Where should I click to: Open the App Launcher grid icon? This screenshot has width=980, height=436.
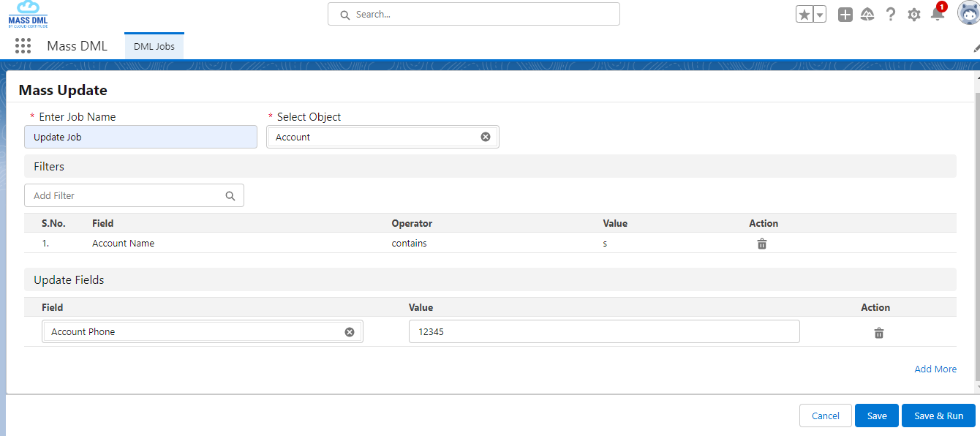[23, 46]
